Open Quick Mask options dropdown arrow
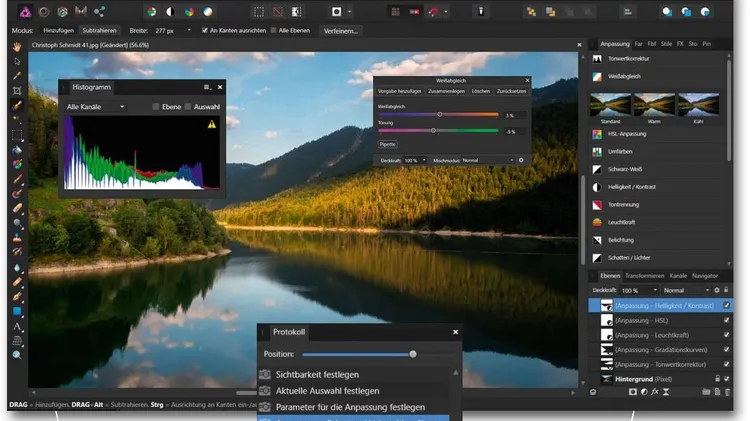 pos(350,12)
